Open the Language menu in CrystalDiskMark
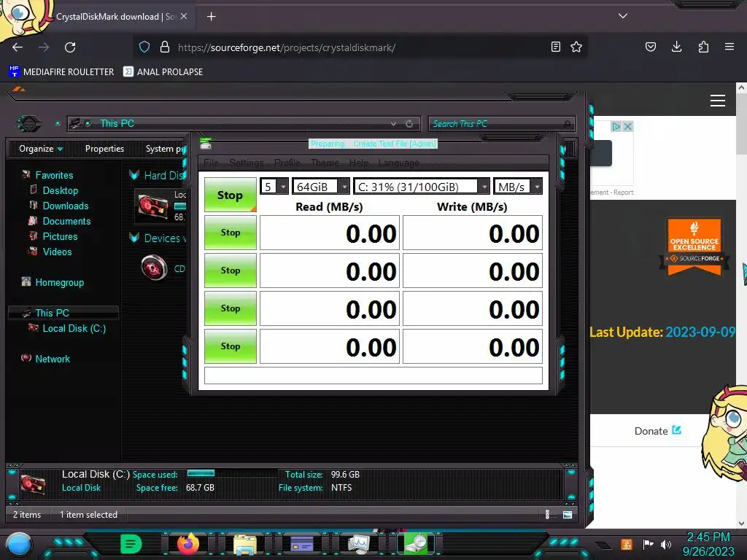This screenshot has height=560, width=747. (399, 163)
